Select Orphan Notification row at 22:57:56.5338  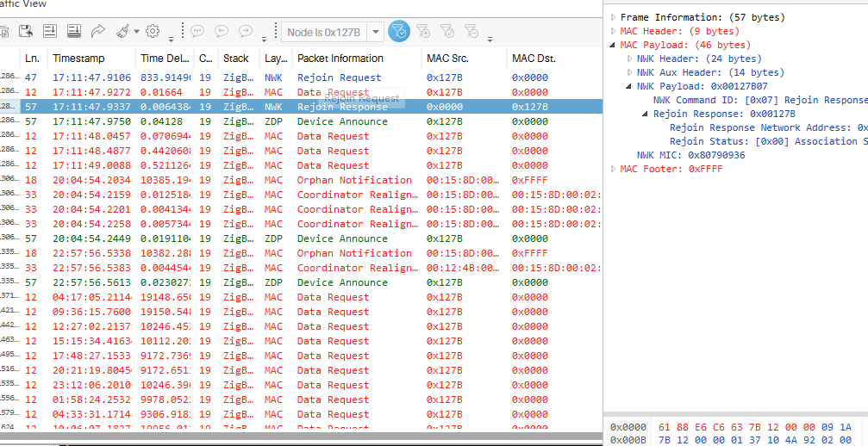click(301, 253)
